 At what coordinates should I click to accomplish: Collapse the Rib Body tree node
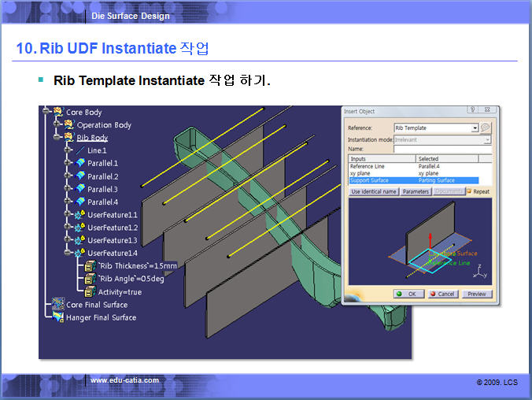click(57, 137)
